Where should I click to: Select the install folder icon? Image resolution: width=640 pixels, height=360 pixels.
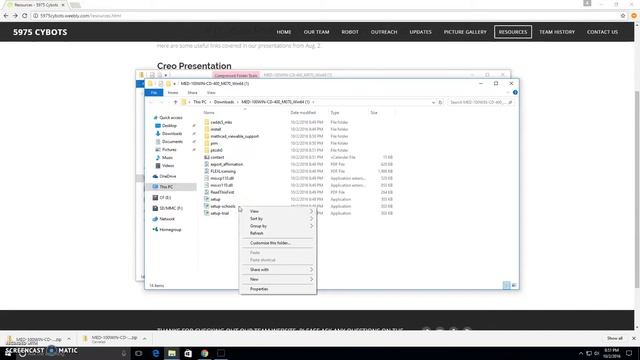coord(207,129)
